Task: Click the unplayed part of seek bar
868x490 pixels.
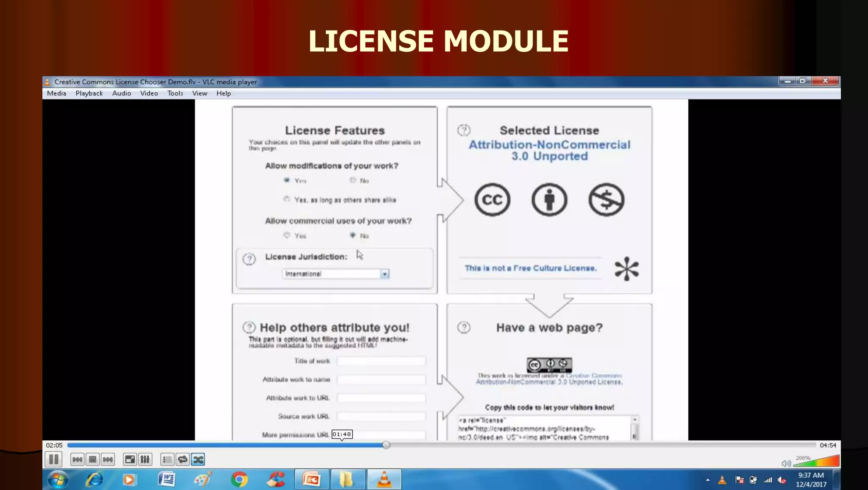Action: pyautogui.click(x=603, y=445)
